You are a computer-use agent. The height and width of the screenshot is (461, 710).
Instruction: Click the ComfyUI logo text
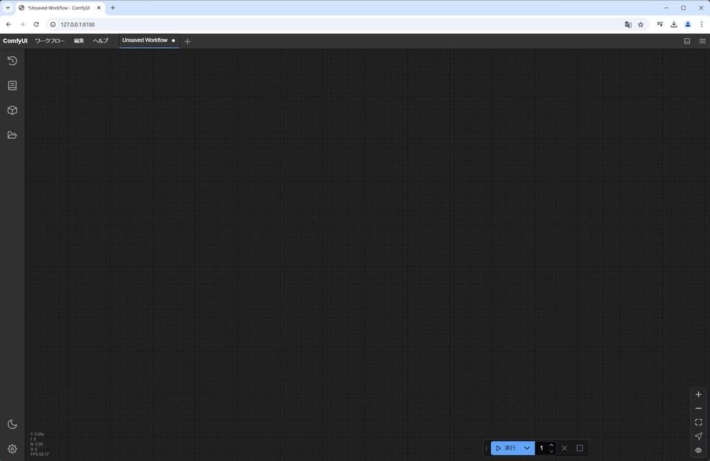pos(15,41)
